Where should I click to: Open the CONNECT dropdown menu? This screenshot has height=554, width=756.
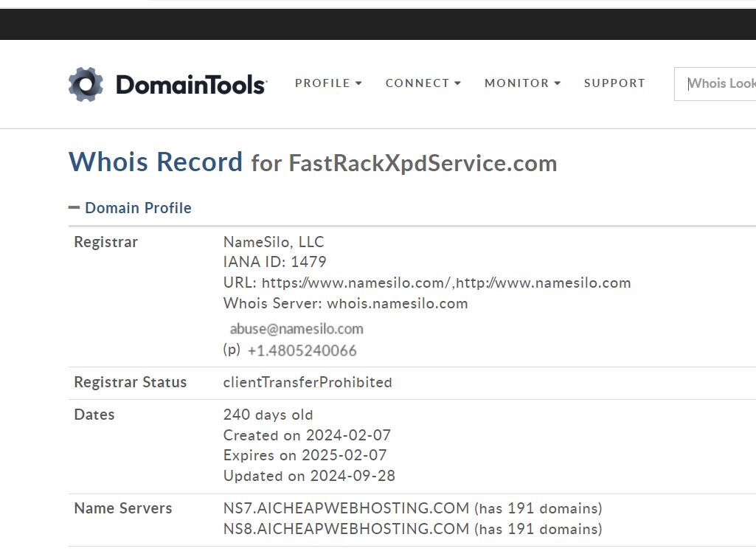pos(423,83)
